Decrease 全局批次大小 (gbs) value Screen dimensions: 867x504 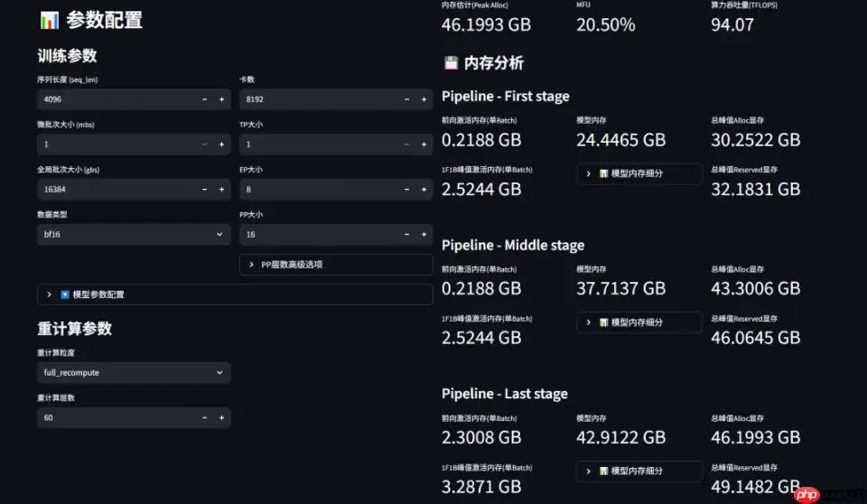(204, 190)
